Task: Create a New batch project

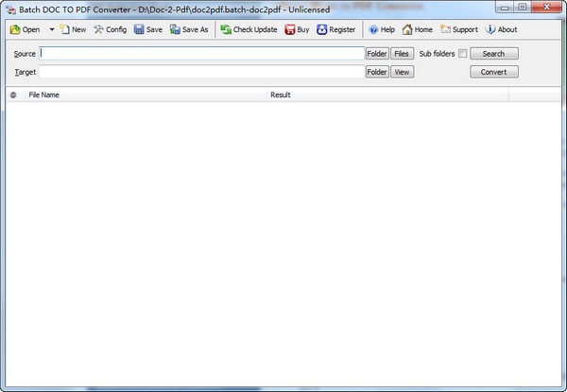Action: point(73,29)
